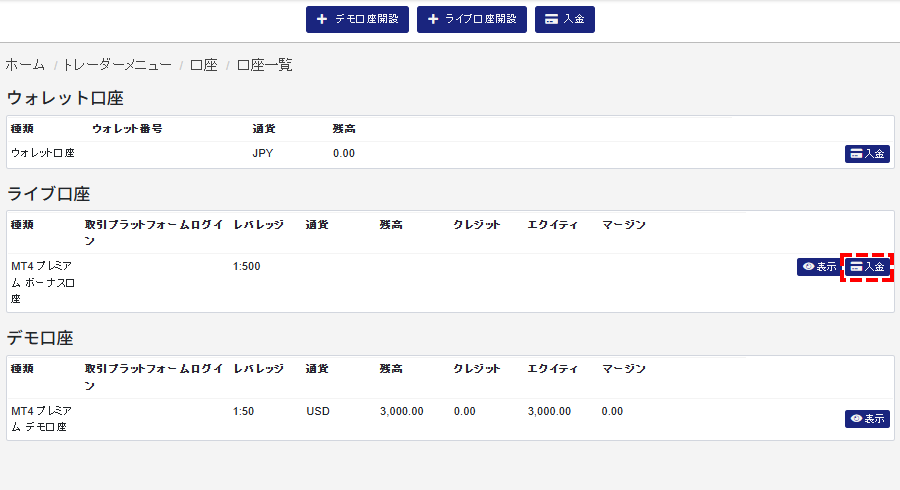Click the 3,000.00 equity under エクイティ
This screenshot has height=490, width=900.
[549, 411]
